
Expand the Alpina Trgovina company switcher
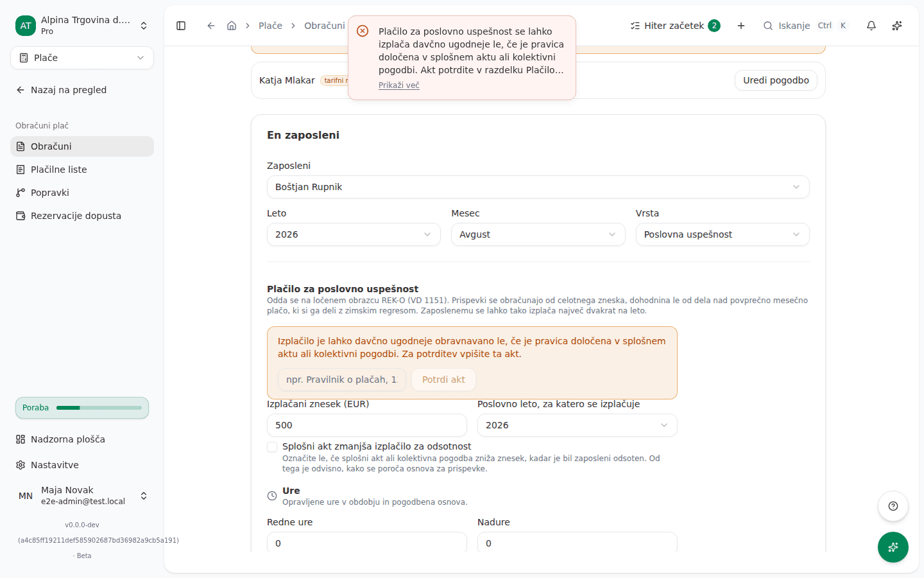point(82,26)
